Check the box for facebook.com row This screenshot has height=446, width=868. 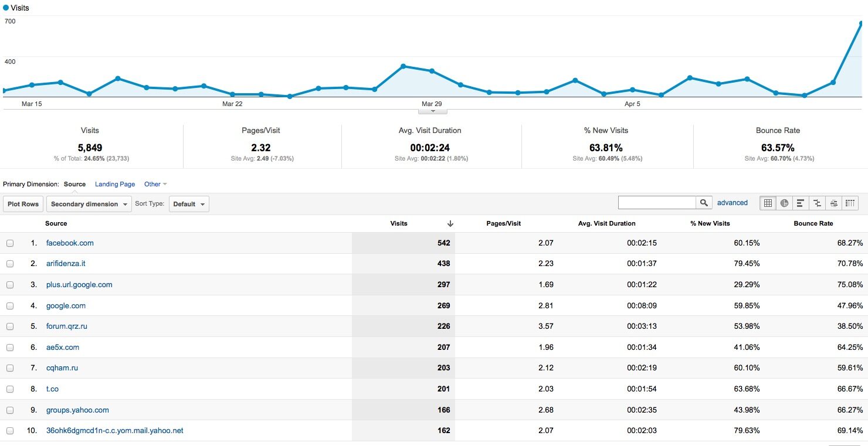pos(10,243)
